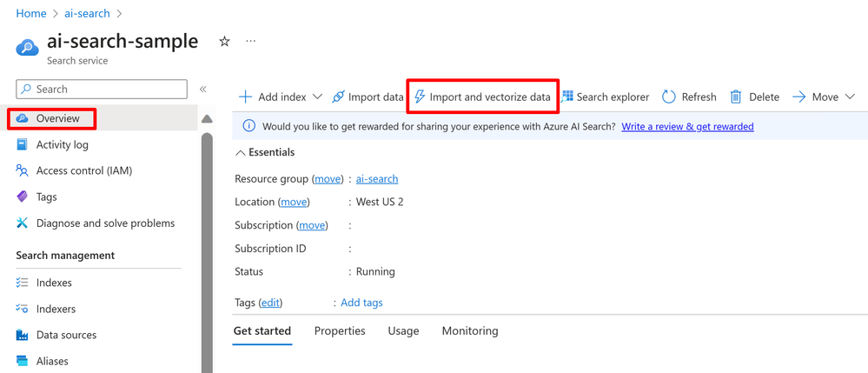Image resolution: width=868 pixels, height=373 pixels.
Task: Click the circular Refresh icon
Action: coord(669,97)
